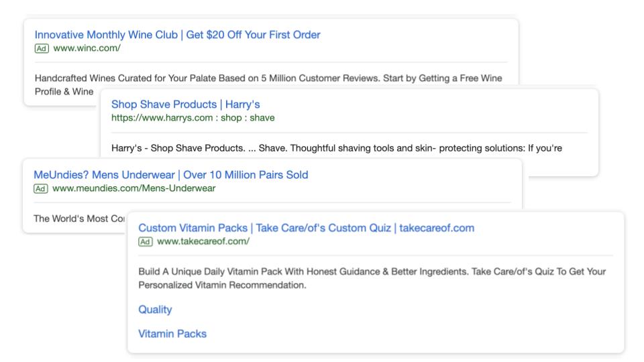Click the www.takecareof.com/ display URL
Viewport: 644px width, 362px height.
coord(203,242)
